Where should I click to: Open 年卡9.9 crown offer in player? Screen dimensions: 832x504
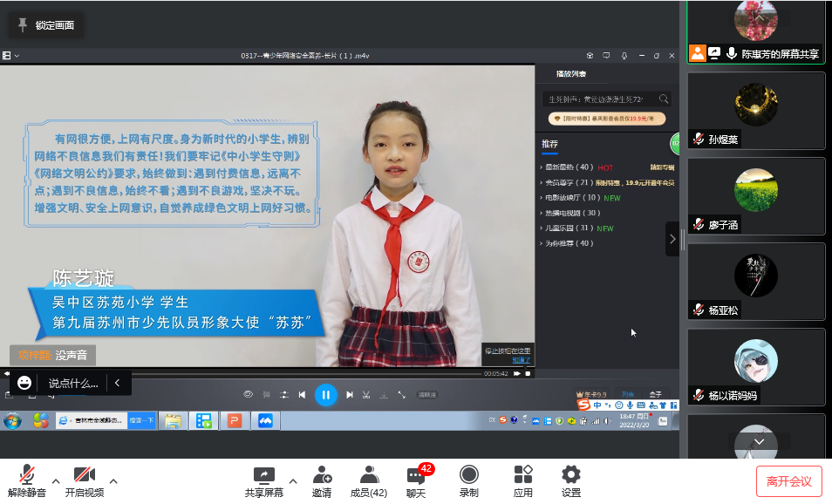(x=591, y=394)
